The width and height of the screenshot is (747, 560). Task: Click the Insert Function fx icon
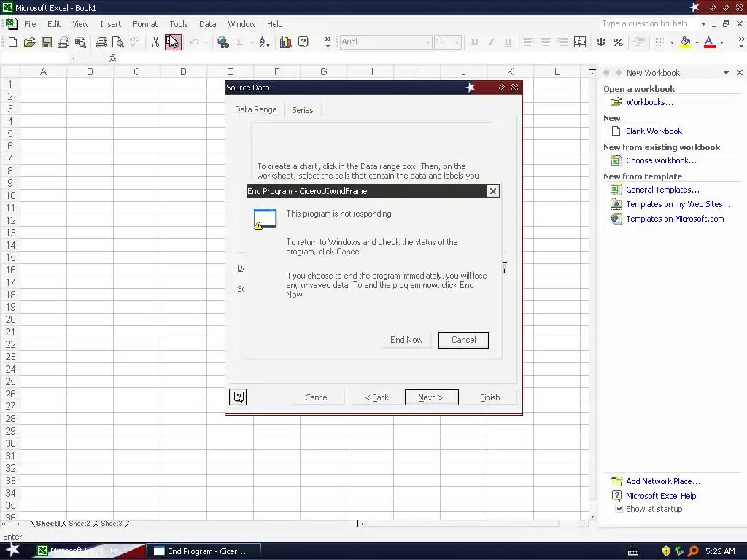coord(113,58)
